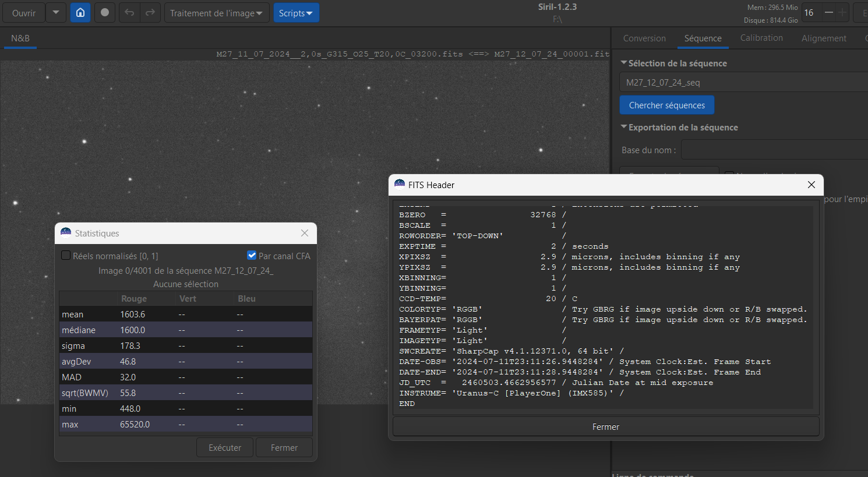Click the undo arrow icon

click(129, 13)
